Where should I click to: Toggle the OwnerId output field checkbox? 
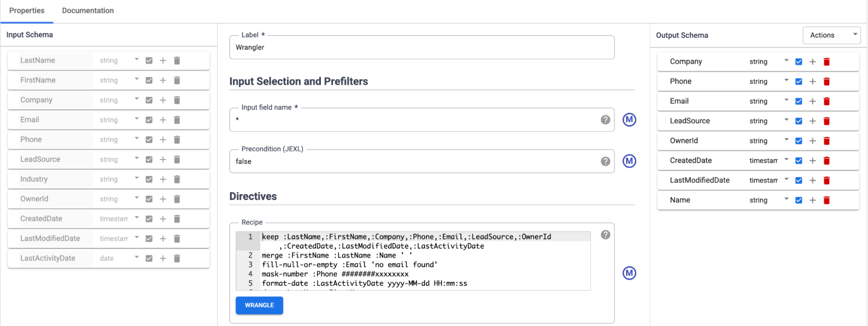click(799, 141)
